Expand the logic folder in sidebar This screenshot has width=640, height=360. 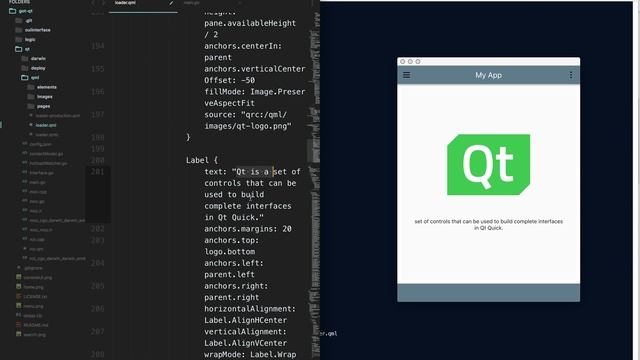[30, 40]
